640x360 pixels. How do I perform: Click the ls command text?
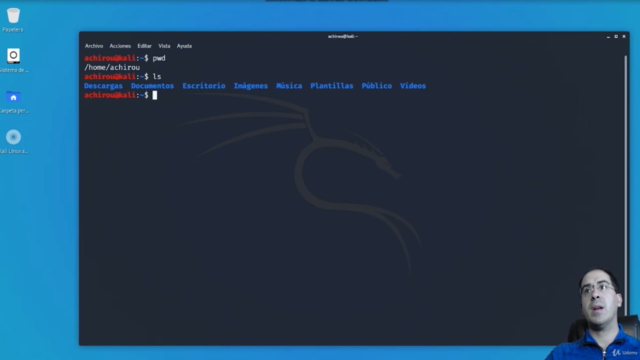click(157, 76)
